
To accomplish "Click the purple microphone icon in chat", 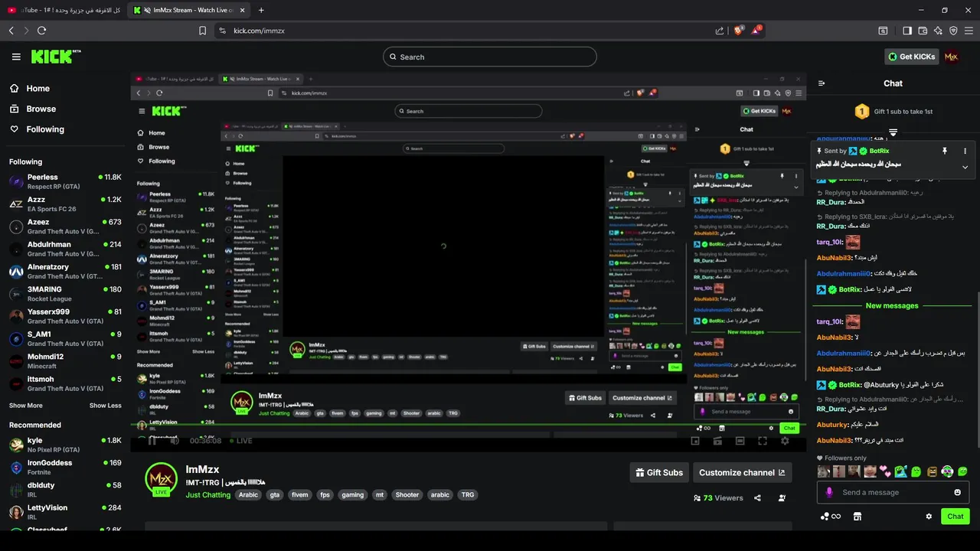I will tap(828, 492).
